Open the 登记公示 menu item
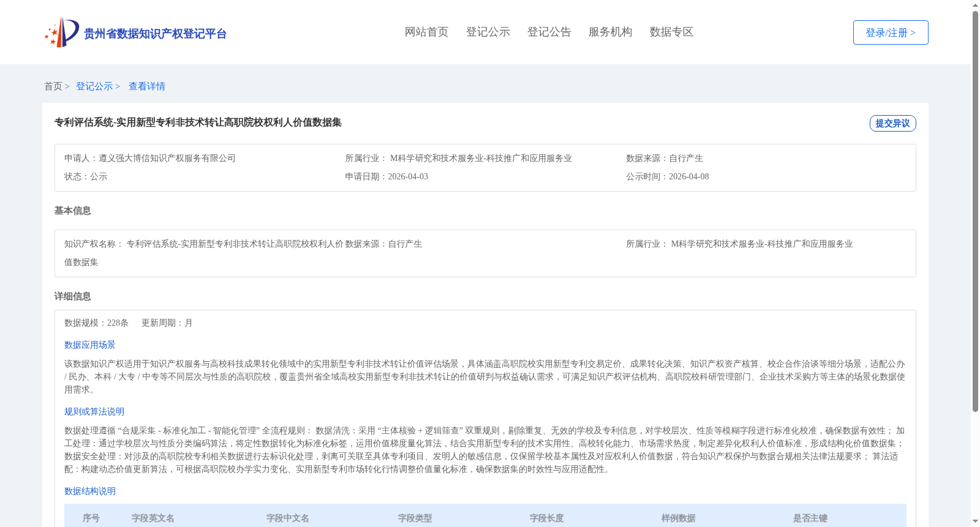980x527 pixels. coord(488,32)
